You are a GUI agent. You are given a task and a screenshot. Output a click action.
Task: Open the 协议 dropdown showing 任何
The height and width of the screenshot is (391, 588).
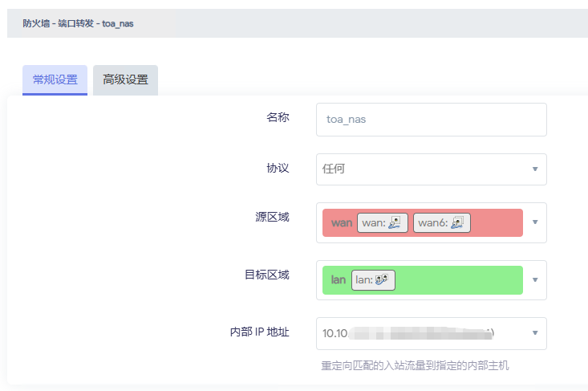431,169
